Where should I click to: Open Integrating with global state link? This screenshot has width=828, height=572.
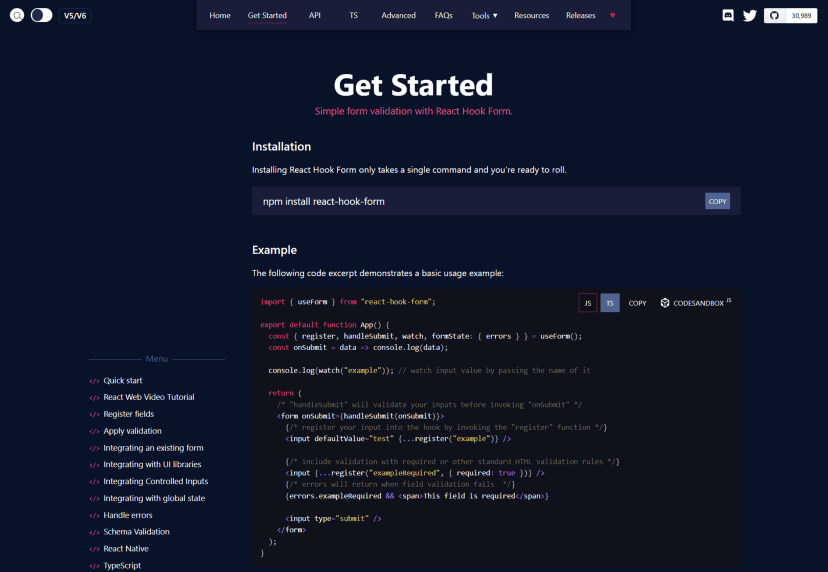[154, 498]
